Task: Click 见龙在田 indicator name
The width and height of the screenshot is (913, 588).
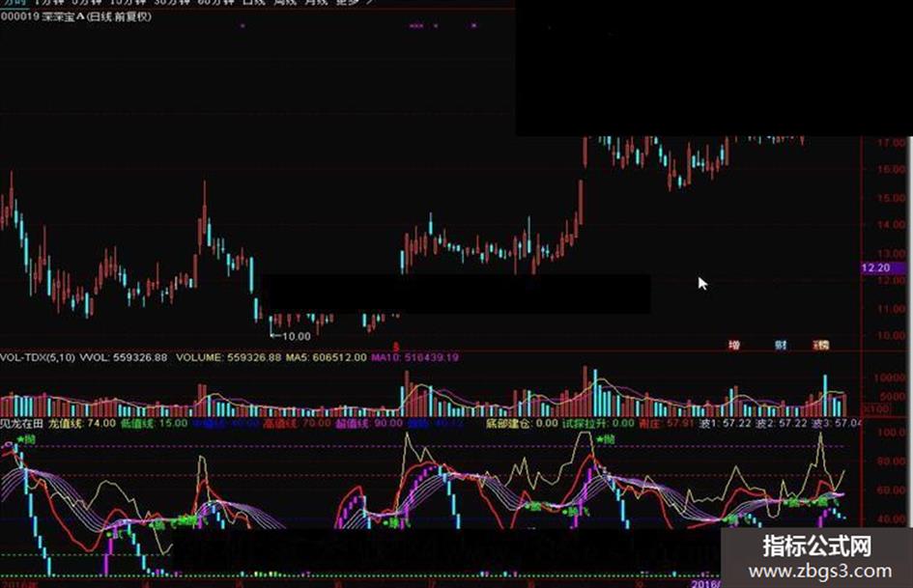Action: (21, 423)
